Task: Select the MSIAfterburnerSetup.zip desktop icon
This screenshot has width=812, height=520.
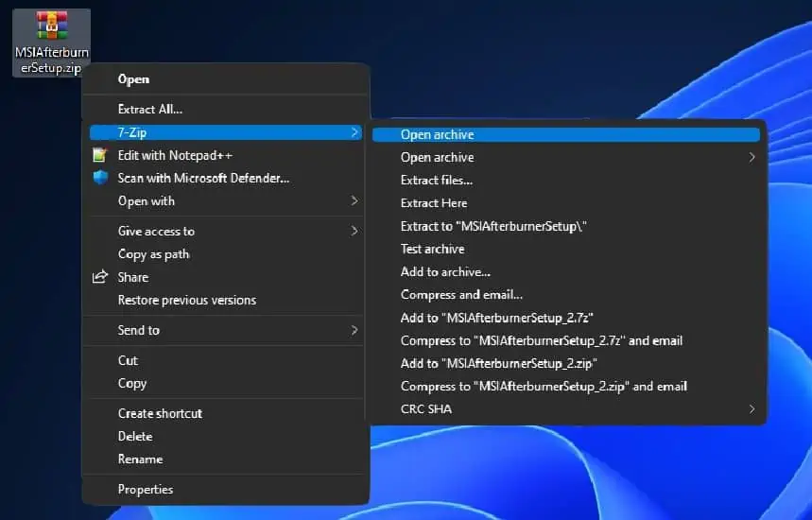Action: coord(51,43)
